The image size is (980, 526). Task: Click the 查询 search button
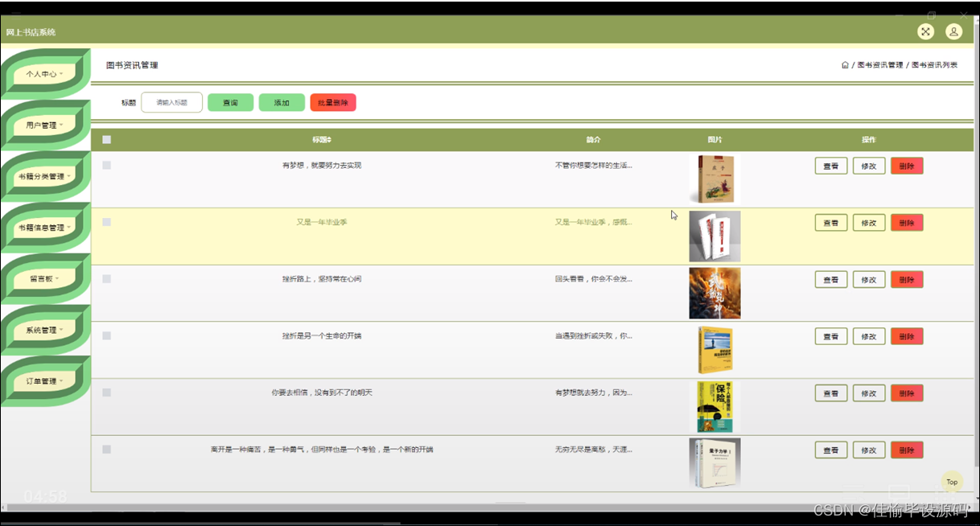click(231, 102)
